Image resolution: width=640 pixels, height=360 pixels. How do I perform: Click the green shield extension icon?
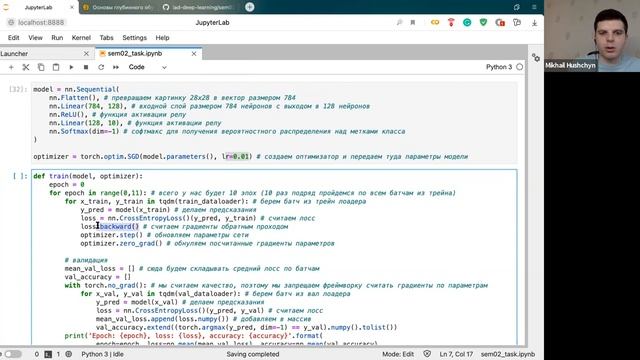483,22
